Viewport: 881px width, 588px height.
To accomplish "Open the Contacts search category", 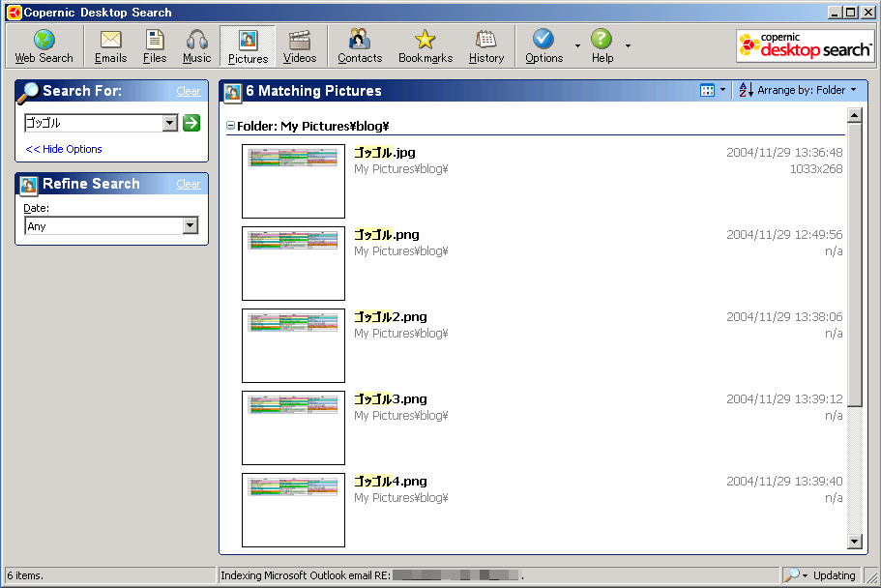I will click(x=360, y=46).
